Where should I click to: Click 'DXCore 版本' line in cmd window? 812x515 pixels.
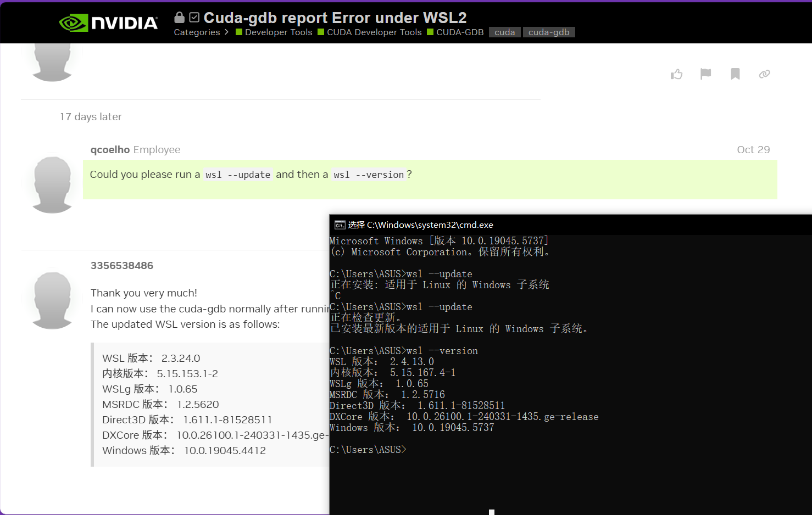pos(464,417)
